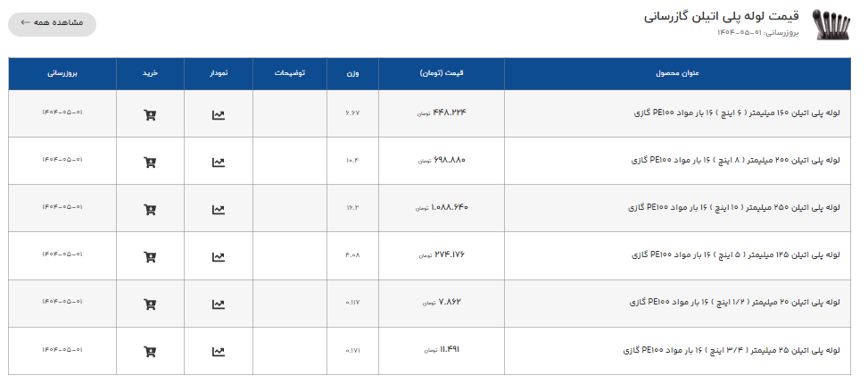Viewport: 868px width, 392px height.
Task: Click cart icon in 200 mm pipe row
Action: [150, 163]
